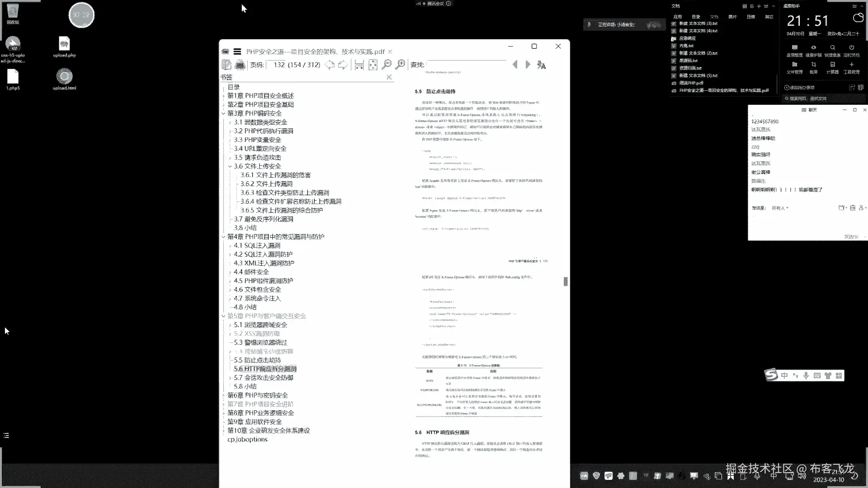The image size is (868, 488).
Task: Click the Open file toolbar icon
Action: pyautogui.click(x=226, y=65)
